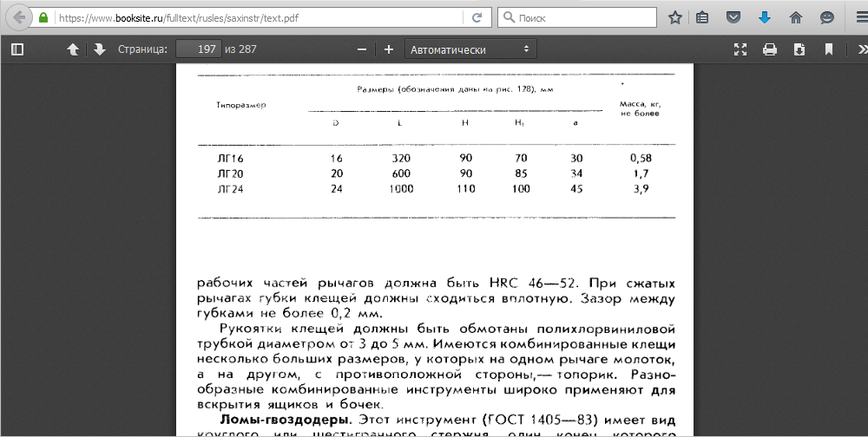The width and height of the screenshot is (868, 437).
Task: Show bookmarks list icon
Action: 702,17
